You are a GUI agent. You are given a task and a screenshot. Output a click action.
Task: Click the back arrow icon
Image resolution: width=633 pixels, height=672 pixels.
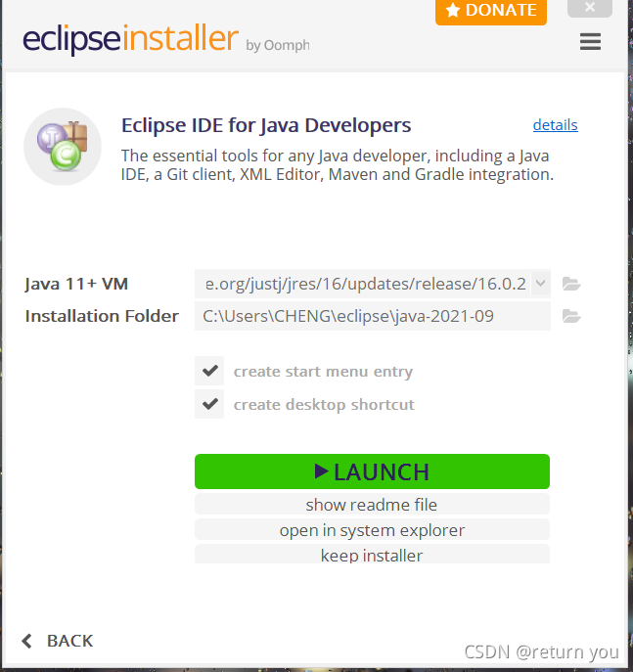coord(27,641)
